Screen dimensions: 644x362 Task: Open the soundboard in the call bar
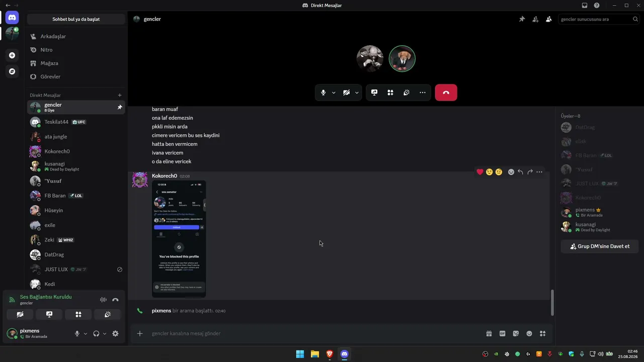(407, 93)
